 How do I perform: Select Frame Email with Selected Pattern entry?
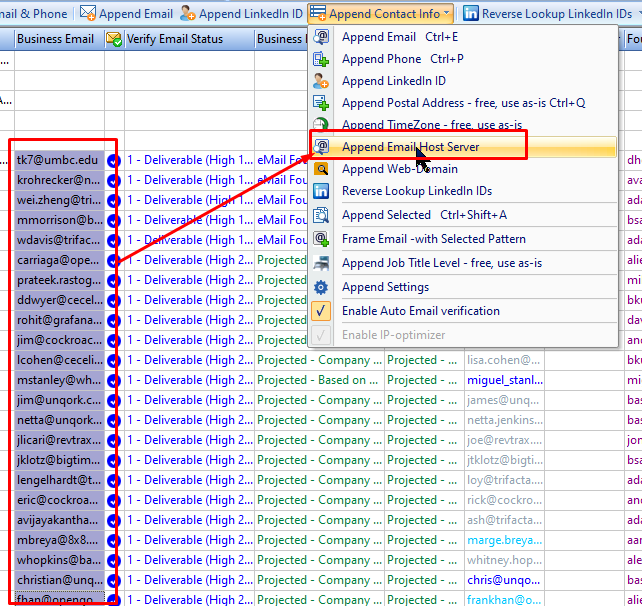point(463,239)
